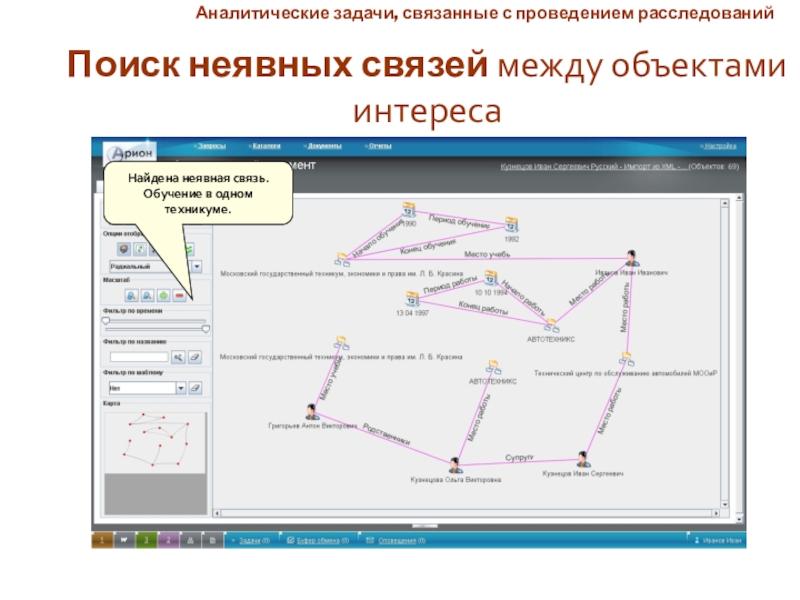
Task: Expand the template filter dropdown
Action: point(180,388)
